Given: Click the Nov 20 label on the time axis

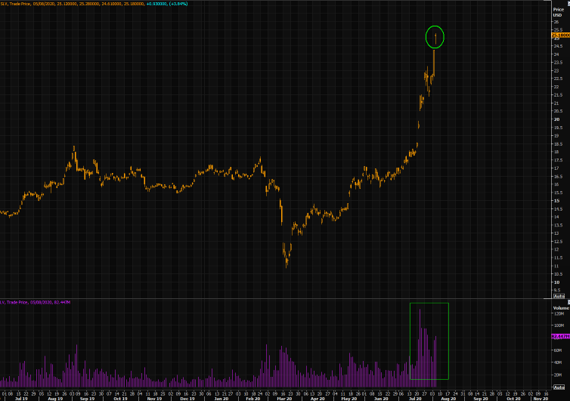Looking at the screenshot, I should point(541,398).
